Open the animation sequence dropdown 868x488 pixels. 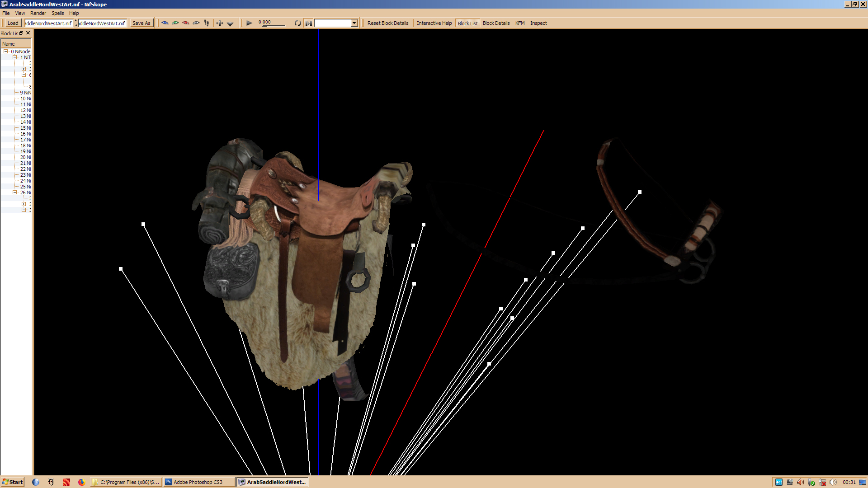click(x=354, y=23)
